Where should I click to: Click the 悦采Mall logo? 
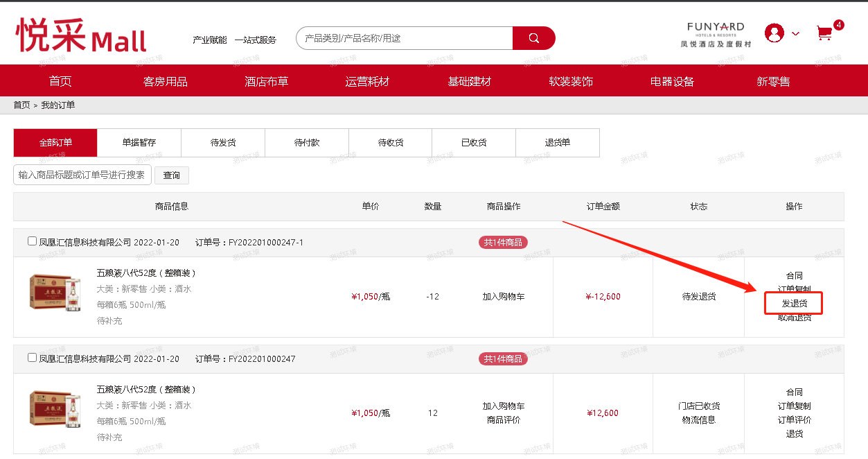[x=81, y=35]
